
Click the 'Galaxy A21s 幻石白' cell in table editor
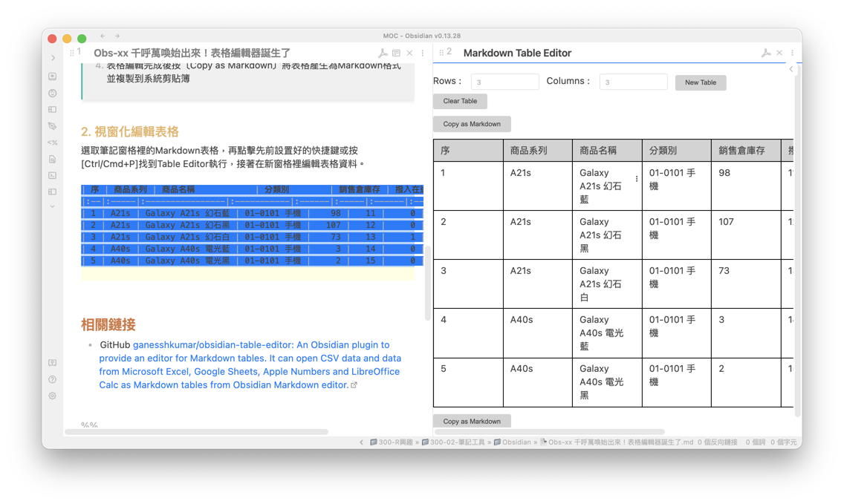[607, 284]
